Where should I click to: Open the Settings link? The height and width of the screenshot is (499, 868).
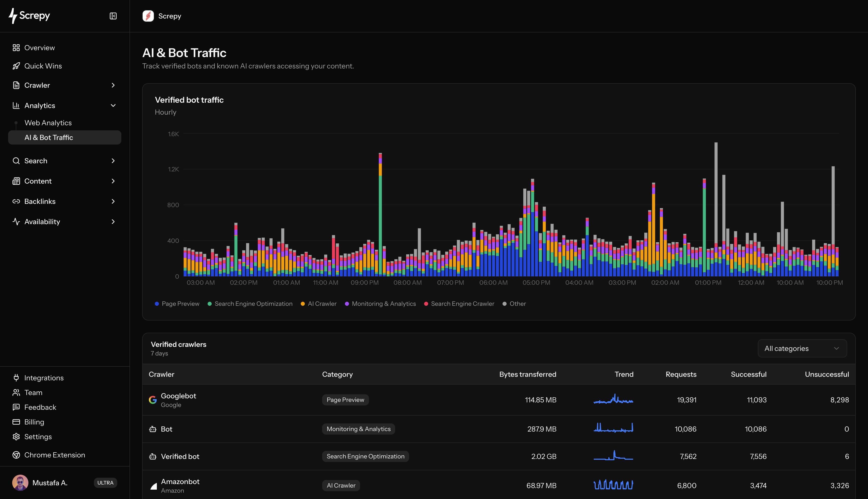38,437
